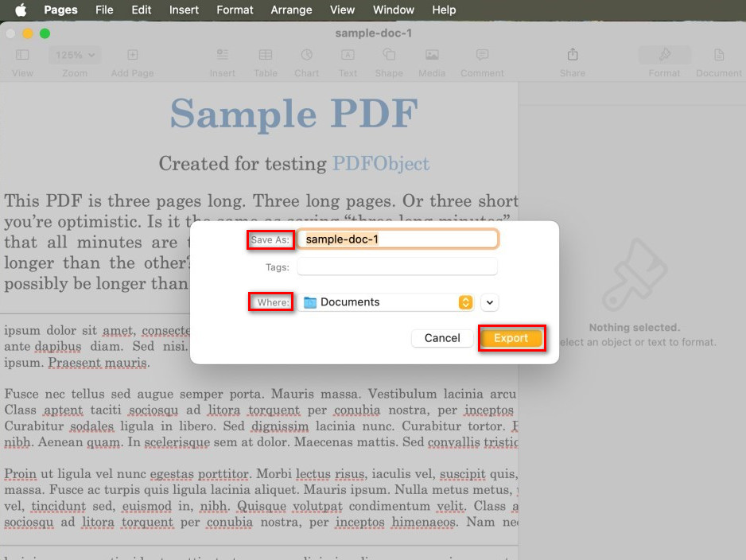Click the Export button
The height and width of the screenshot is (560, 746).
[x=511, y=338]
